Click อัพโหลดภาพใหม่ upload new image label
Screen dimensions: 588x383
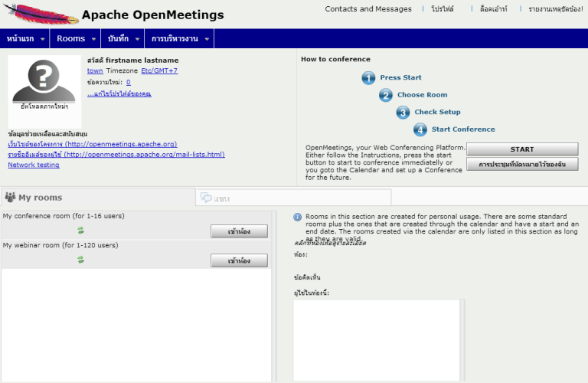coord(44,106)
